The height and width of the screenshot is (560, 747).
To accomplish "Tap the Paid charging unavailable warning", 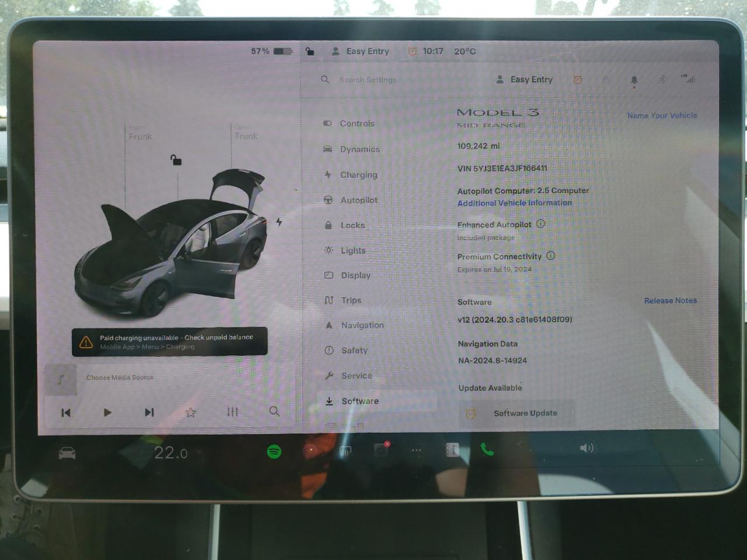I will tap(170, 342).
